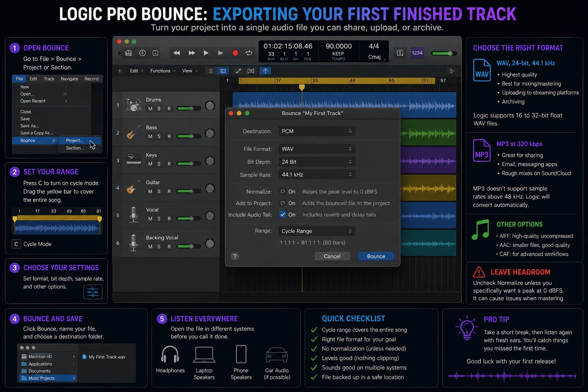The image size is (588, 392).
Task: Choose Section... from Bounce submenu
Action: click(80, 148)
